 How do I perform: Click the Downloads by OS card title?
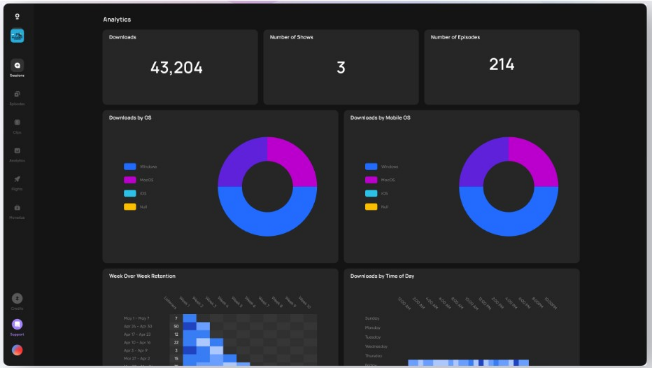coord(130,118)
